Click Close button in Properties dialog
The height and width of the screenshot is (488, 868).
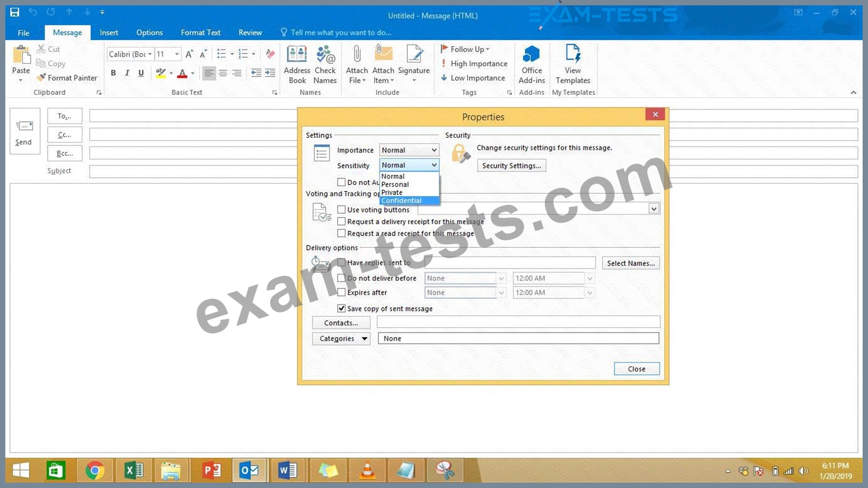click(x=637, y=369)
